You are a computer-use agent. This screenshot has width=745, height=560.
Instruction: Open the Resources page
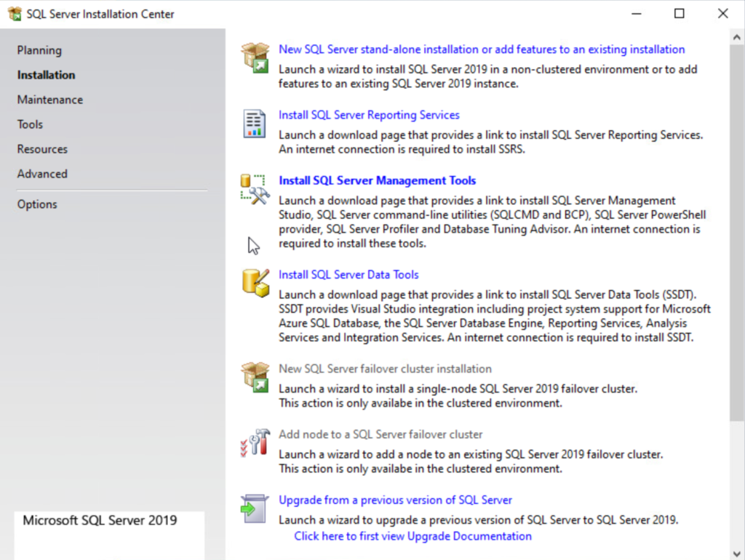pos(42,149)
